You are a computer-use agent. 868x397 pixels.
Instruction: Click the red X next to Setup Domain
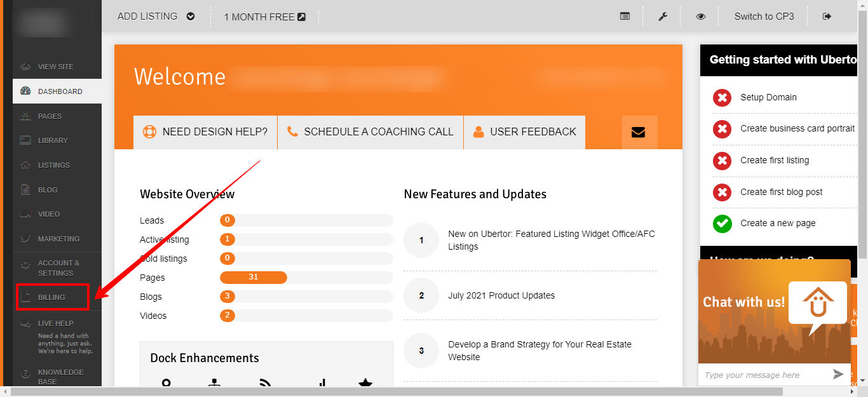point(722,98)
